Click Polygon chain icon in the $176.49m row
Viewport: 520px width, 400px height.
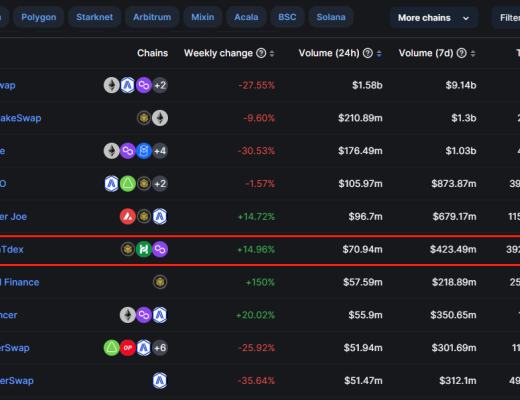(128, 151)
